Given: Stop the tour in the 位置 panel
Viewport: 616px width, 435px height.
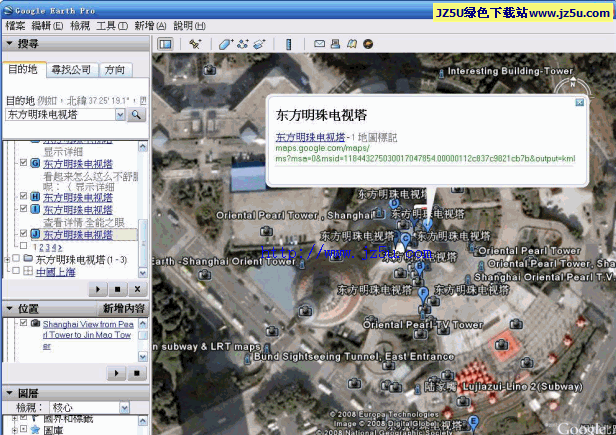Looking at the screenshot, I should 136,373.
